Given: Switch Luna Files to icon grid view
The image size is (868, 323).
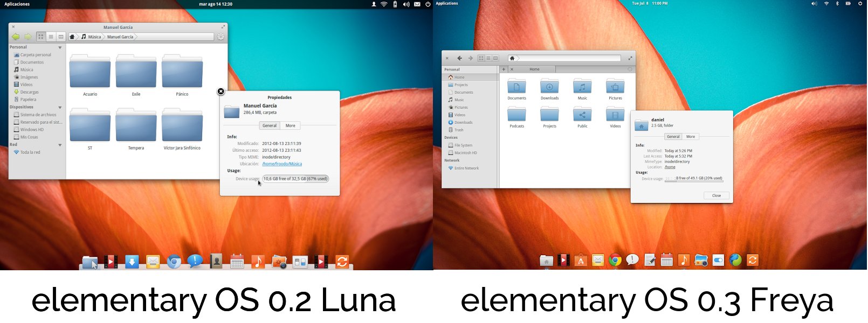Looking at the screenshot, I should pyautogui.click(x=41, y=37).
